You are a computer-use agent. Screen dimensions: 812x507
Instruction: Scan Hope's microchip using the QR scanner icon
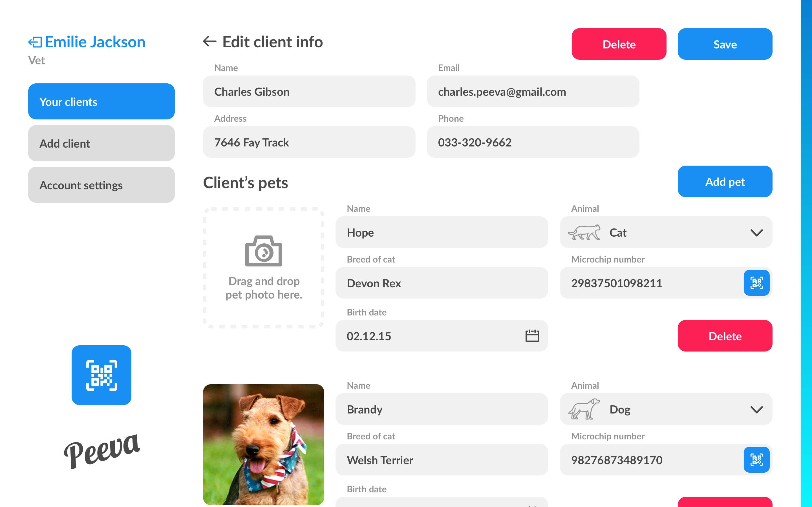pos(757,283)
